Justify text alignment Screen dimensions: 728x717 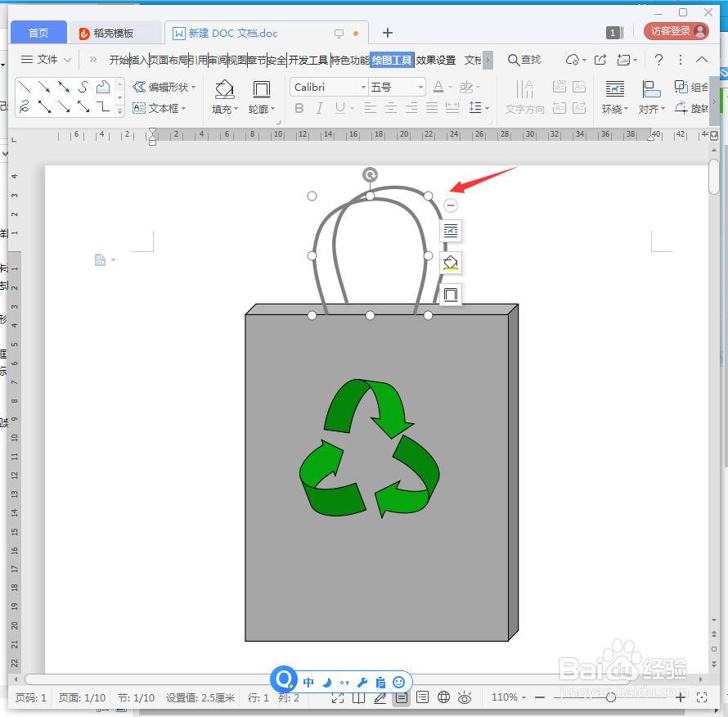[x=432, y=108]
